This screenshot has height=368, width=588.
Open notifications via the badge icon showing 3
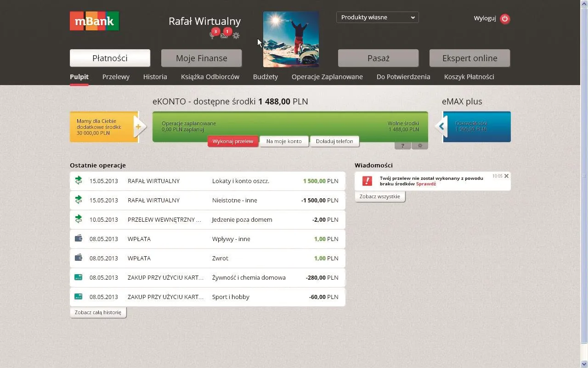(x=215, y=32)
